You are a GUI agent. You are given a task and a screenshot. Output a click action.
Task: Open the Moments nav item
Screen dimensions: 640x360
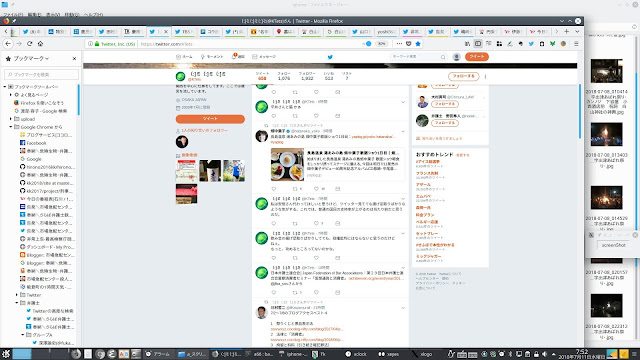tap(212, 57)
